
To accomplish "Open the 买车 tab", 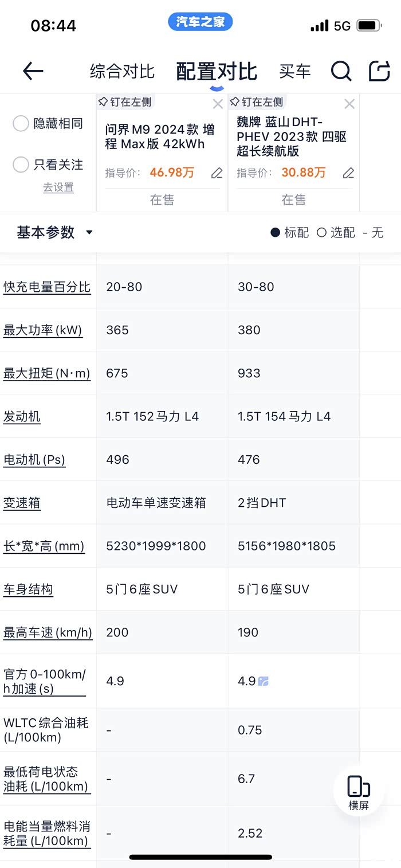I will pyautogui.click(x=295, y=72).
